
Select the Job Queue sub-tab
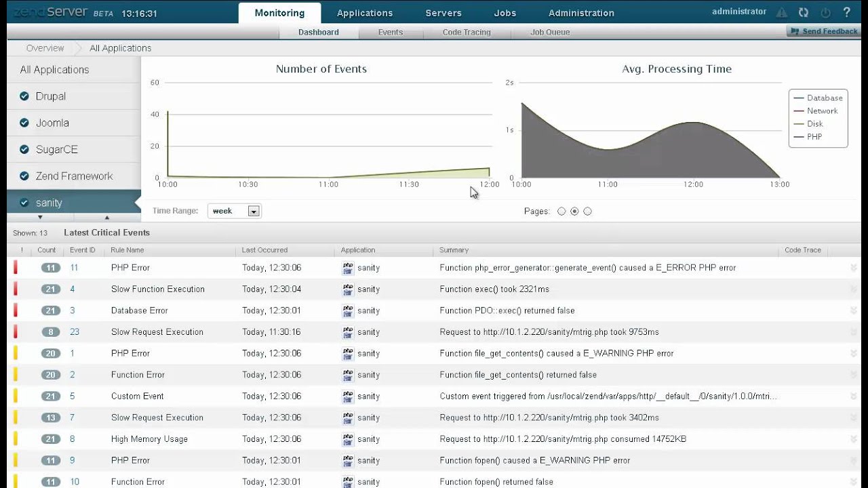550,32
